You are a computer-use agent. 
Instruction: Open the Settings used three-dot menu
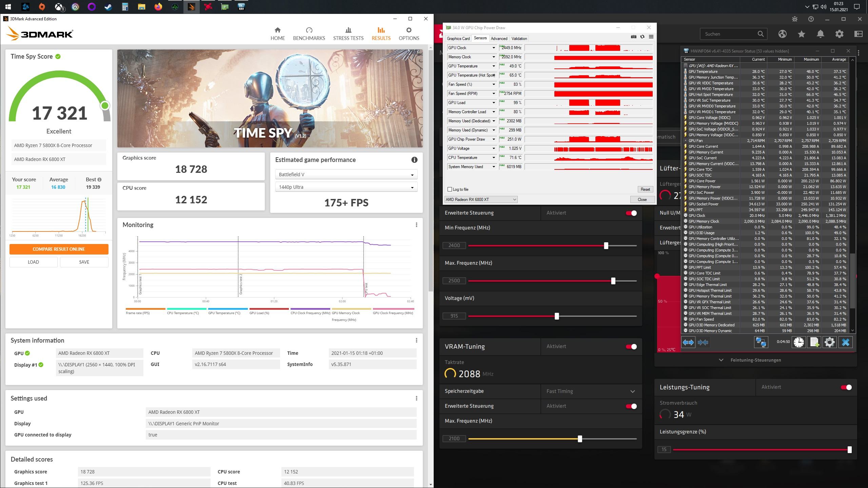click(x=416, y=398)
